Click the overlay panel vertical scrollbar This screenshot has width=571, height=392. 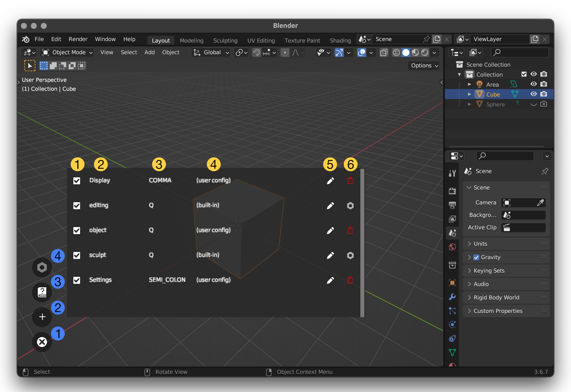click(362, 243)
